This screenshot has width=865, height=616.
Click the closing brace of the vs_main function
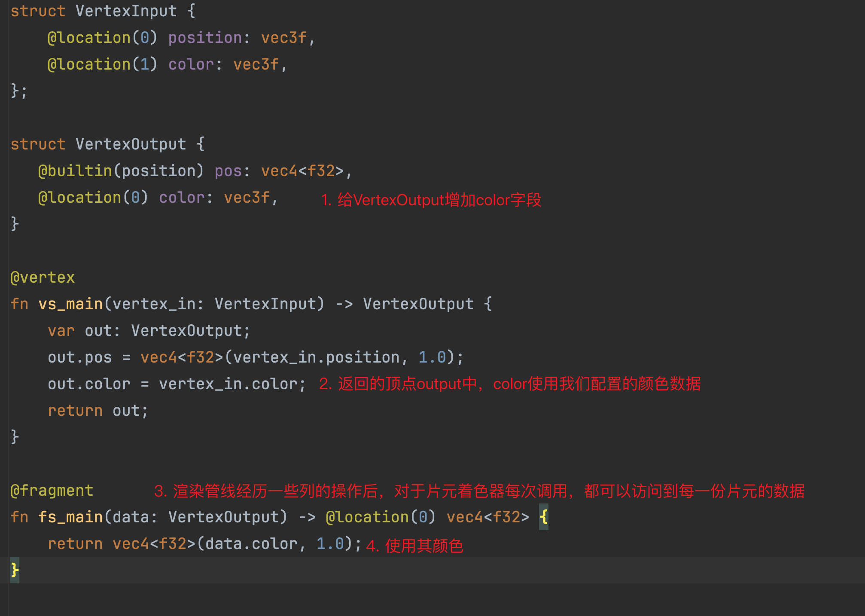pos(15,437)
